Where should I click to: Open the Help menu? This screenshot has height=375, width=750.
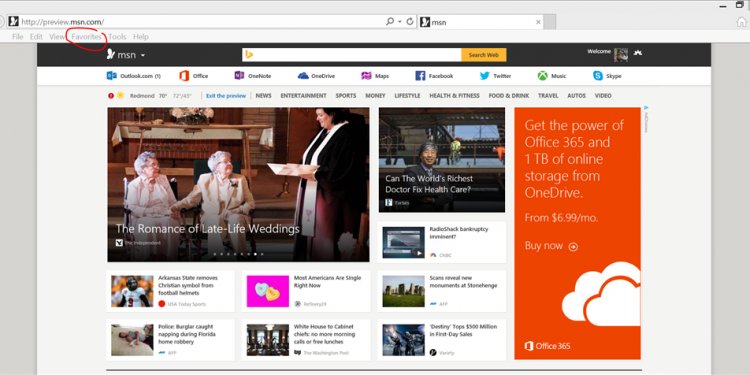pyautogui.click(x=141, y=36)
